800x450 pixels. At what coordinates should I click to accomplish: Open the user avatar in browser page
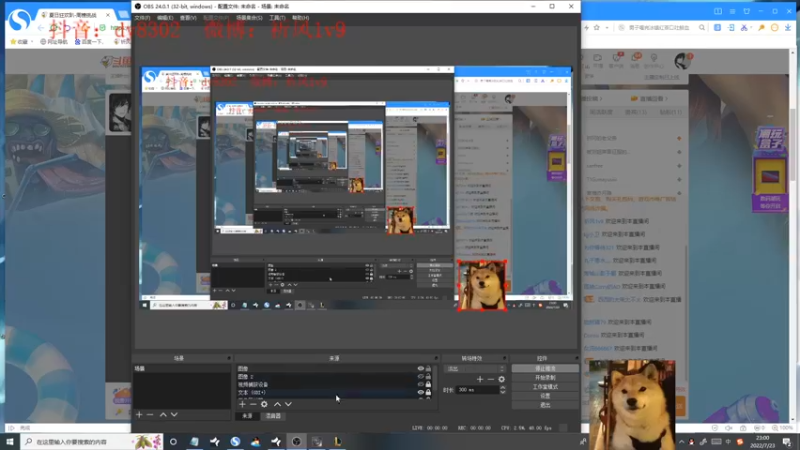click(682, 61)
